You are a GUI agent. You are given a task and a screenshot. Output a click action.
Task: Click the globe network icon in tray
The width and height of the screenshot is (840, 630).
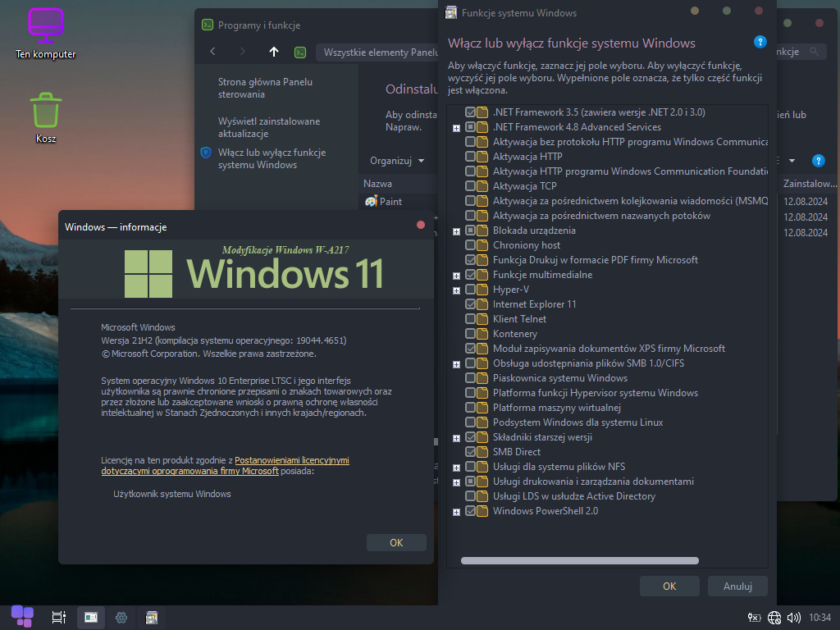774,617
